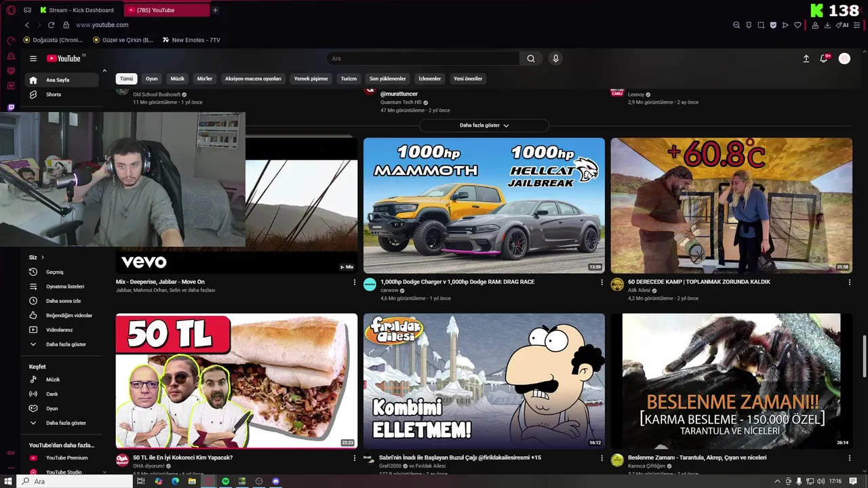
Task: Open Geçmiş in the sidebar
Action: point(62,272)
